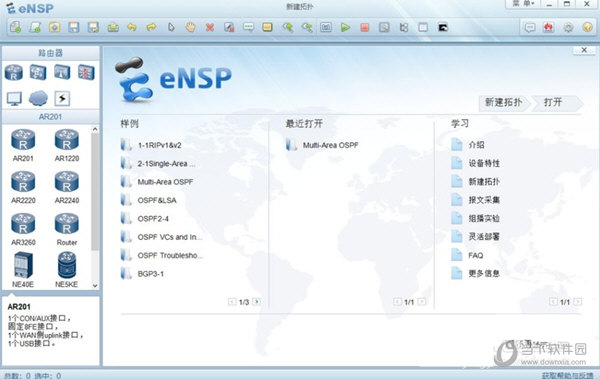The image size is (600, 379).
Task: Click the 打开 button
Action: pos(554,103)
